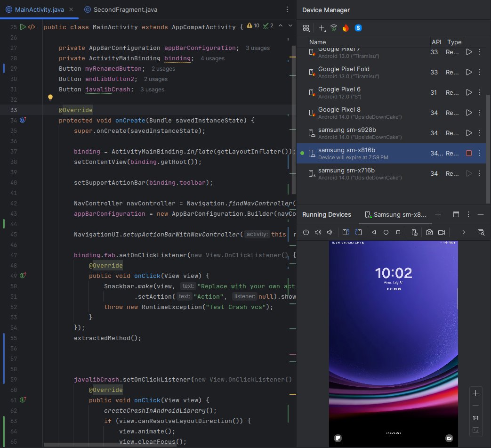Open Firebase device streaming
491x448 pixels.
(346, 28)
